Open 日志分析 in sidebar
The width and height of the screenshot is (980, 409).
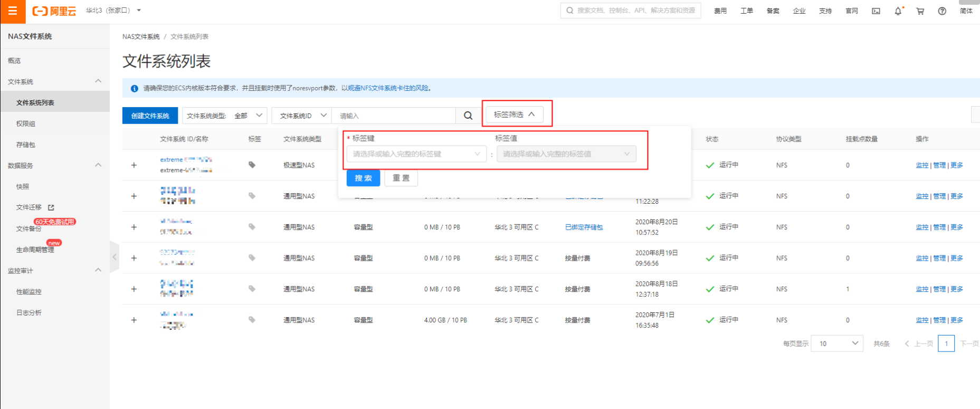point(29,312)
